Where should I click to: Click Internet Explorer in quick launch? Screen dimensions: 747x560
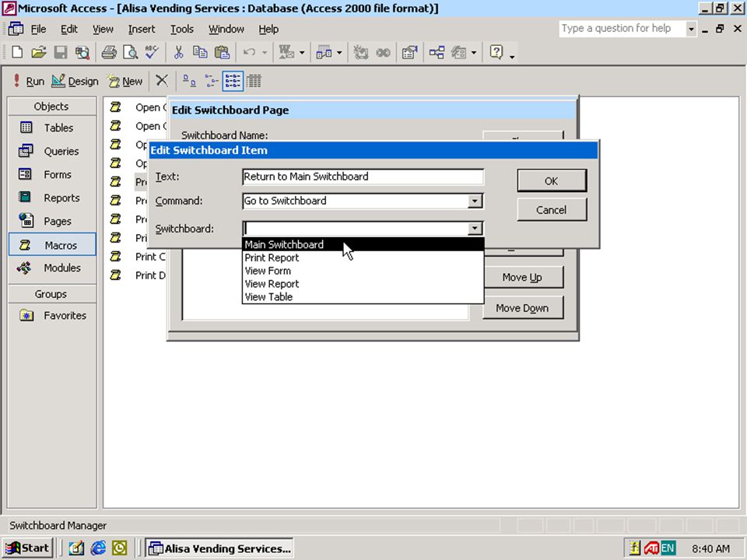click(98, 548)
